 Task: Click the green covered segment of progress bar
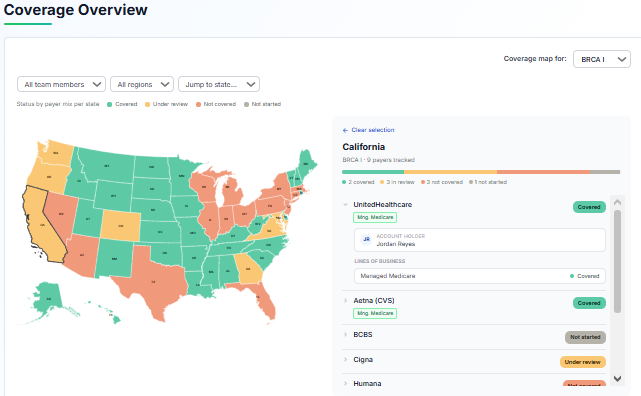[x=373, y=172]
